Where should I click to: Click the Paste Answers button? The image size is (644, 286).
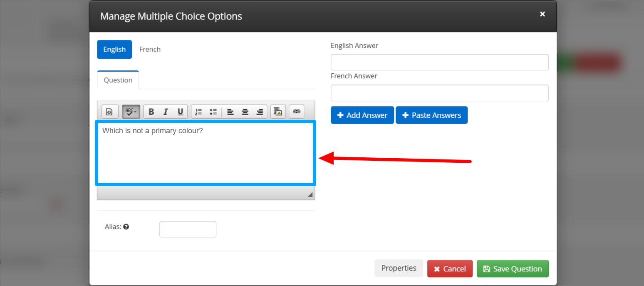[431, 115]
